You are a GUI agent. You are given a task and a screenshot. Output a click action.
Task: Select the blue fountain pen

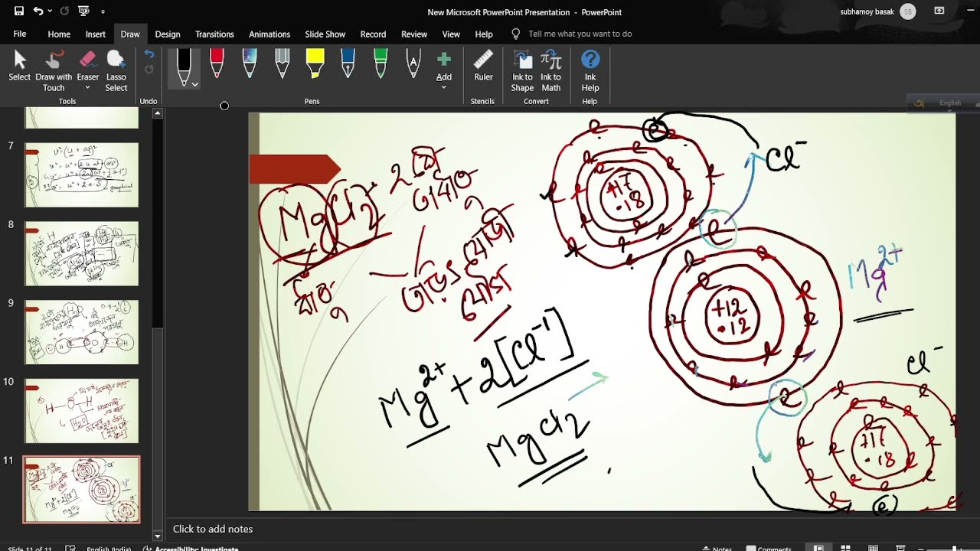tap(348, 64)
